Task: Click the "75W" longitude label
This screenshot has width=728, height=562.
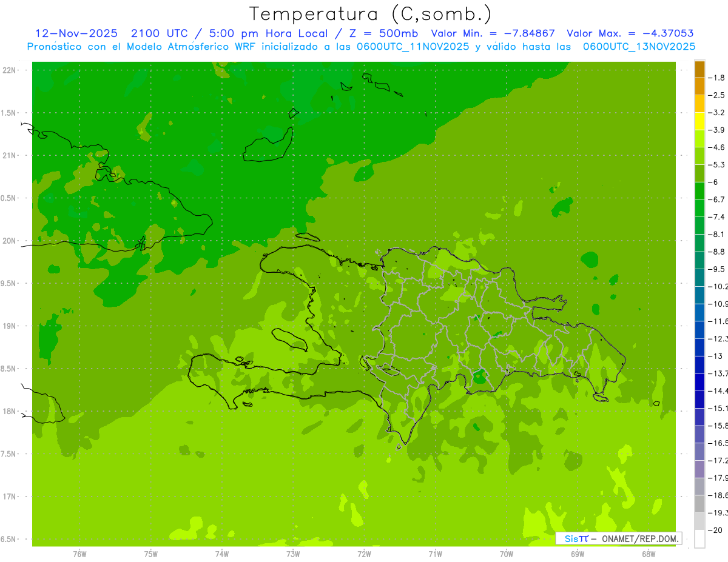Action: point(150,554)
